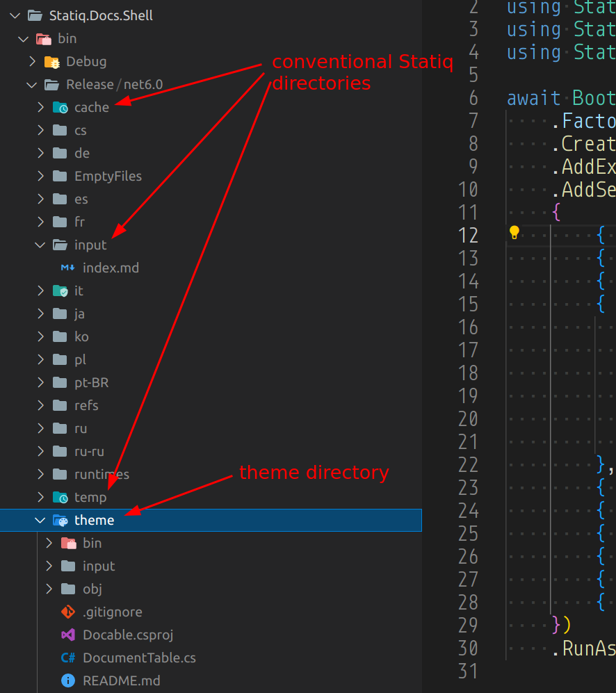Open the Docable.csproj file
Screen dimensions: 616x693
point(128,635)
